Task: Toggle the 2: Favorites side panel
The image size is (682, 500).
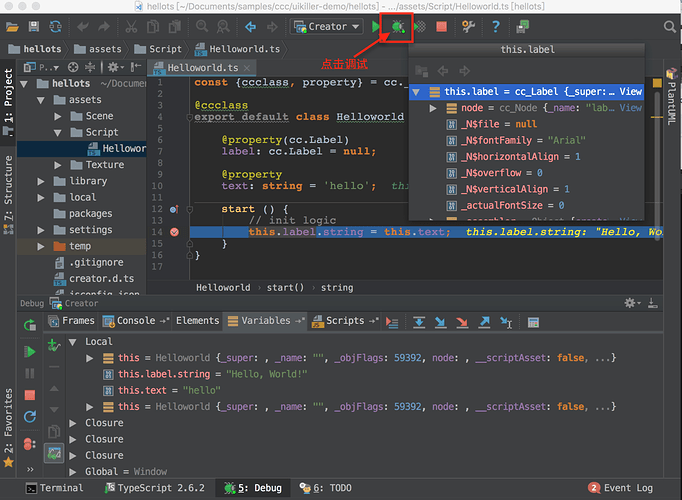Action: coord(9,420)
